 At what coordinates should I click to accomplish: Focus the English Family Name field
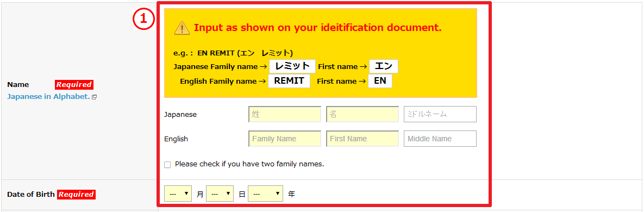tap(285, 139)
